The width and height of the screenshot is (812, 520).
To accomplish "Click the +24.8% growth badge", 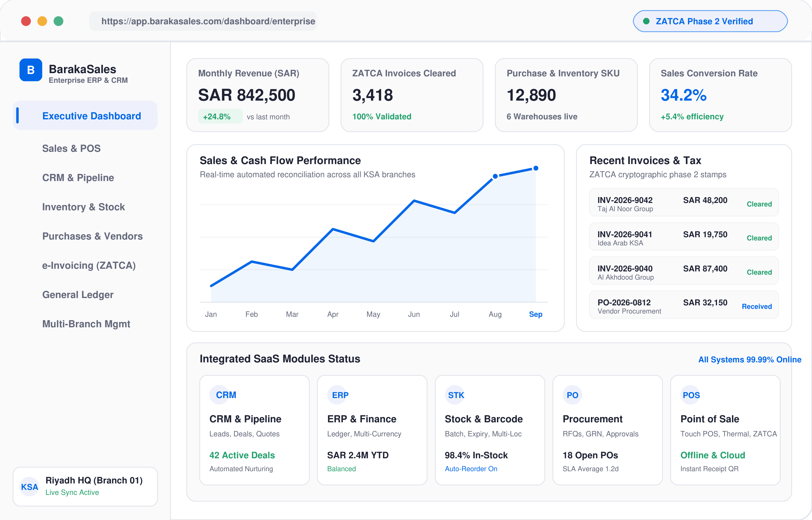I will tap(220, 116).
